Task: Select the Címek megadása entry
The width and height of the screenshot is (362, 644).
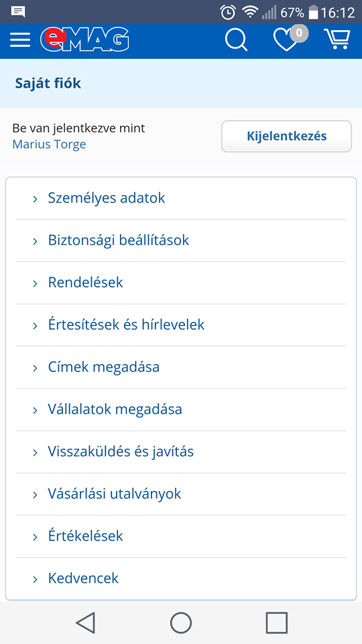Action: coord(181,367)
